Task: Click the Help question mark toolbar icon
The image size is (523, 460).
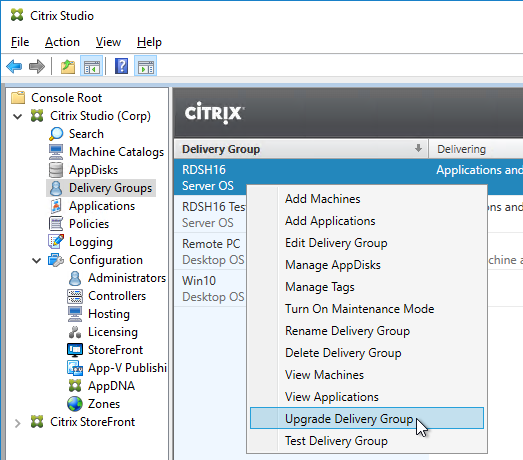Action: 121,66
